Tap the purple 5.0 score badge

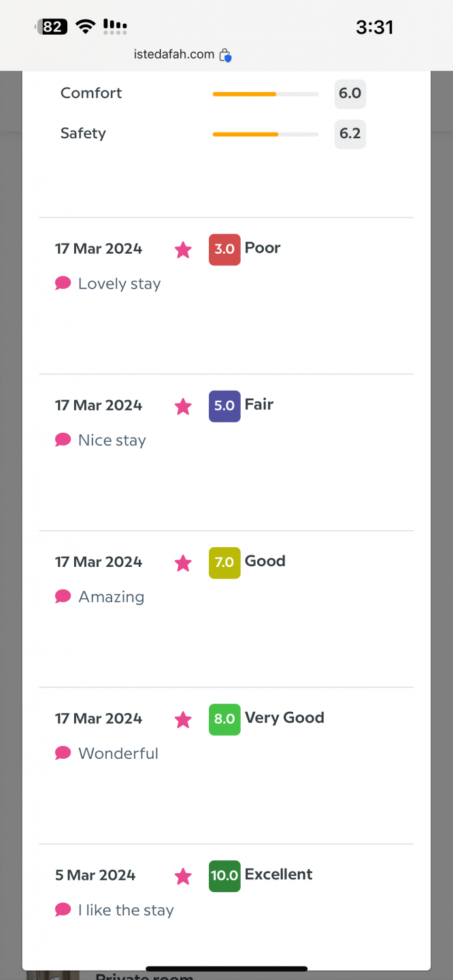pyautogui.click(x=224, y=406)
